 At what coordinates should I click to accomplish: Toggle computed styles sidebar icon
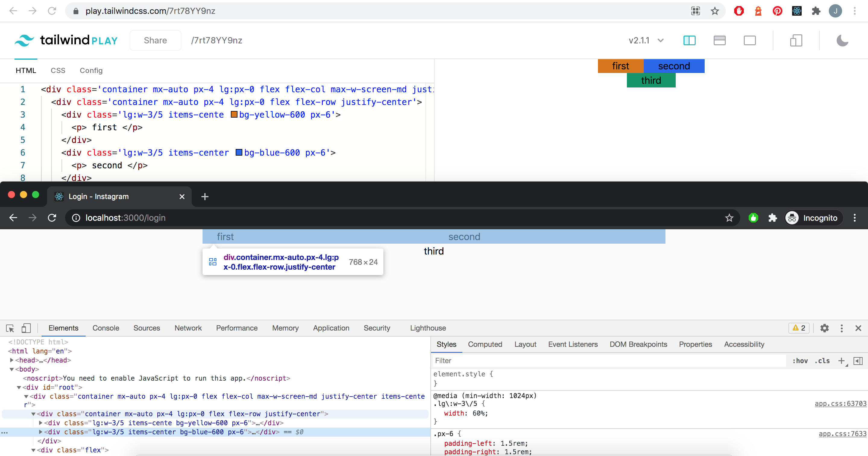click(858, 361)
